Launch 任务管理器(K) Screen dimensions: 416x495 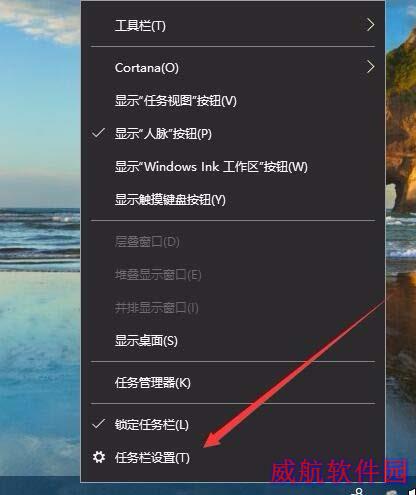click(x=153, y=383)
